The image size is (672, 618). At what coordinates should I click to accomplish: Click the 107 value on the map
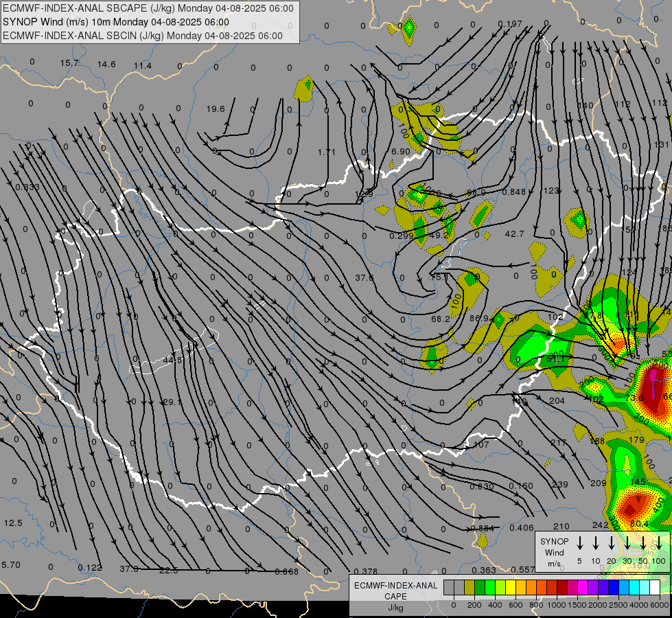pyautogui.click(x=481, y=445)
